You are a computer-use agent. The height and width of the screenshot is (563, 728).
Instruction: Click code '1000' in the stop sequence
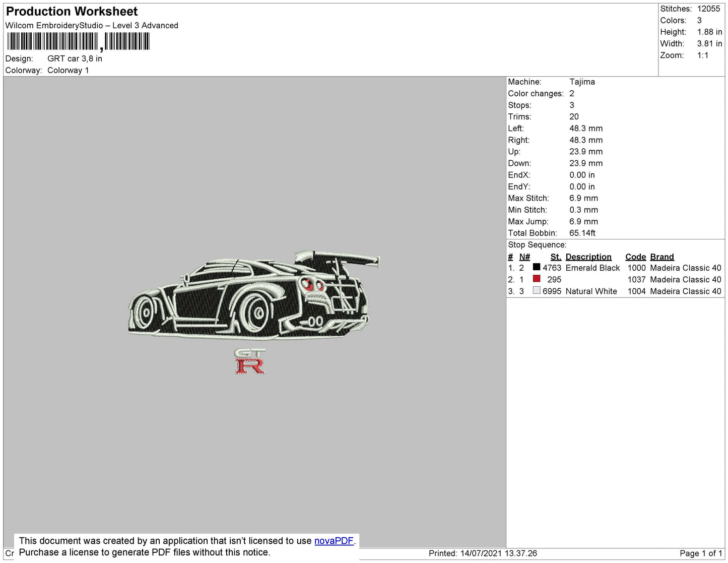[636, 268]
